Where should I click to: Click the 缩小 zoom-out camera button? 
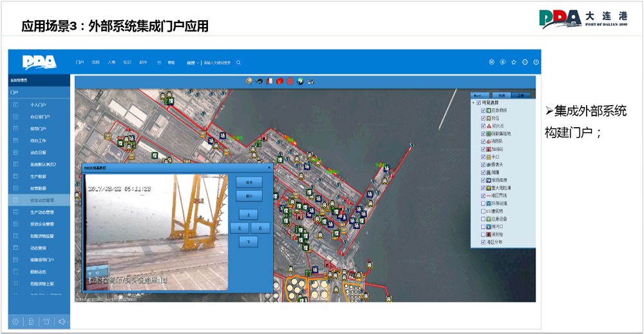[x=249, y=196]
